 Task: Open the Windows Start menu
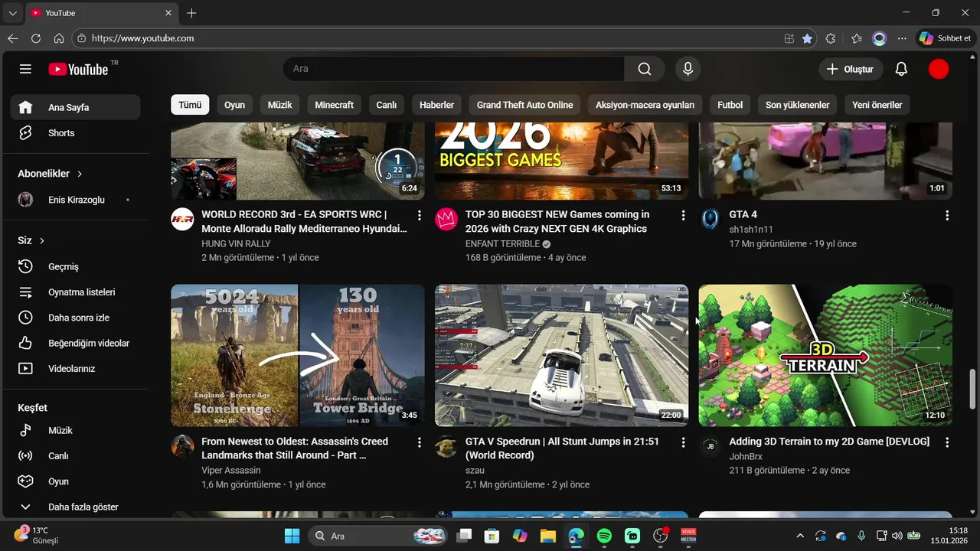pyautogui.click(x=292, y=536)
